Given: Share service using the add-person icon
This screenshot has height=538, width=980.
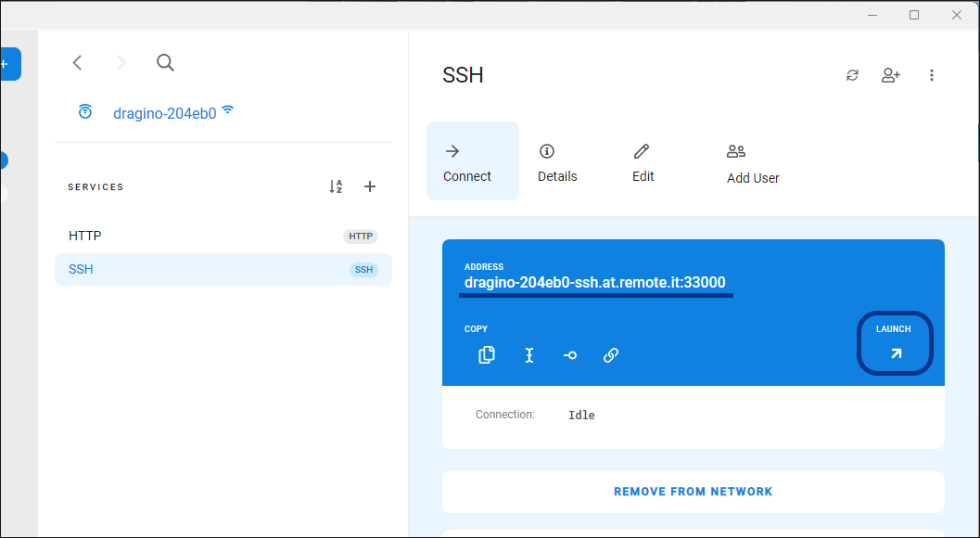Looking at the screenshot, I should [x=891, y=75].
